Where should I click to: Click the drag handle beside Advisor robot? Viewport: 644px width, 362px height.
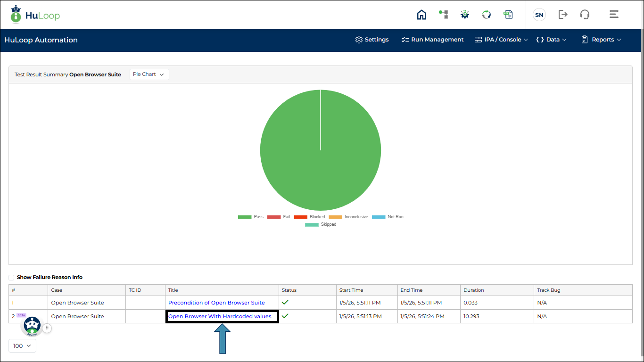(x=47, y=328)
